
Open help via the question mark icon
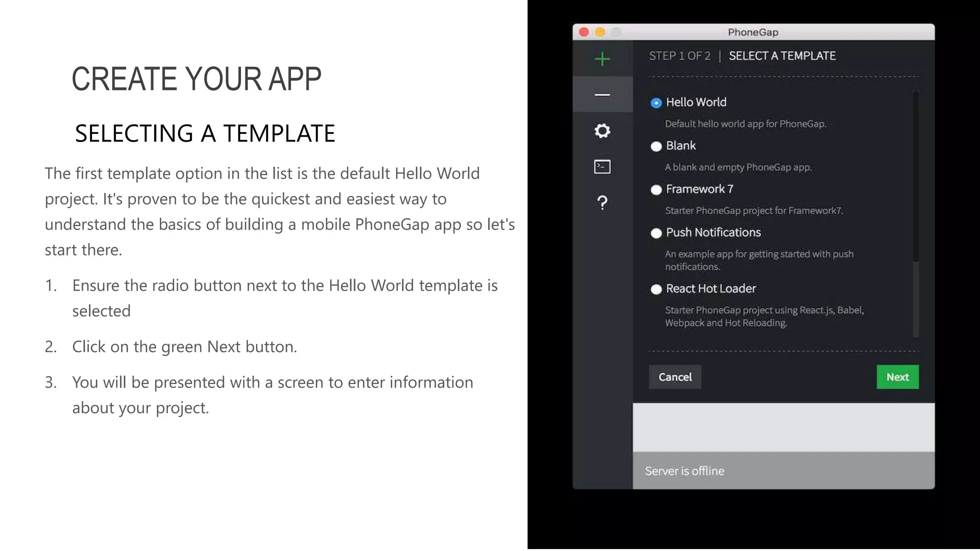pos(602,203)
